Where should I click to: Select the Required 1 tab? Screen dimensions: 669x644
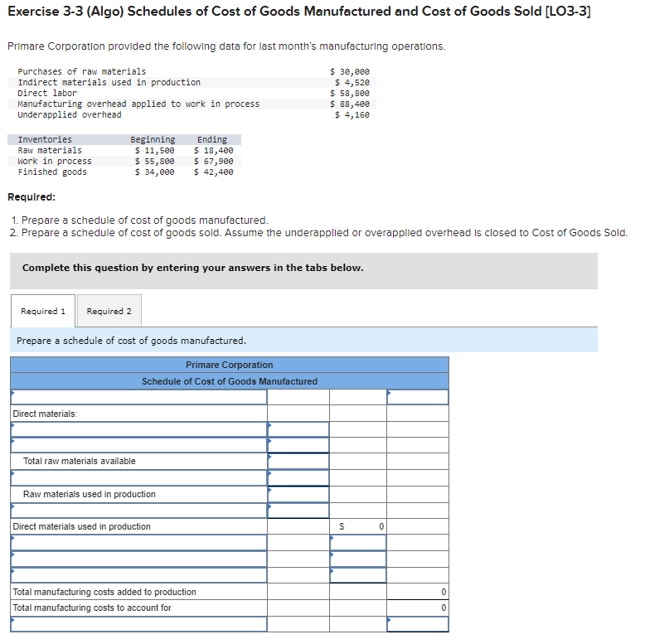pyautogui.click(x=42, y=311)
